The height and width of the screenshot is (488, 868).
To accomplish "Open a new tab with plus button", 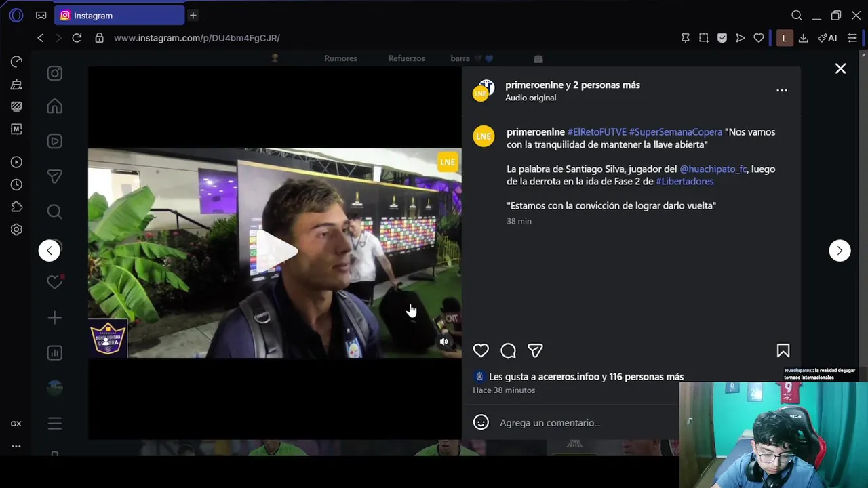I will point(193,15).
